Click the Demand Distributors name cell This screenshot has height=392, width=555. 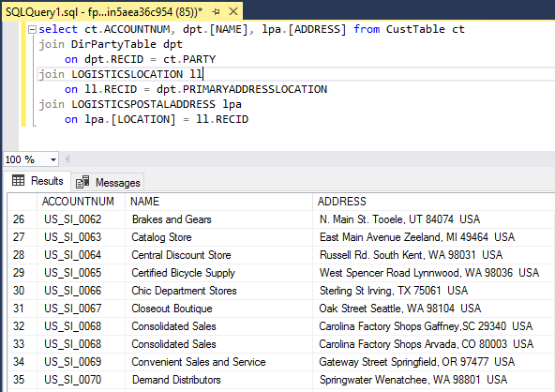coord(218,380)
